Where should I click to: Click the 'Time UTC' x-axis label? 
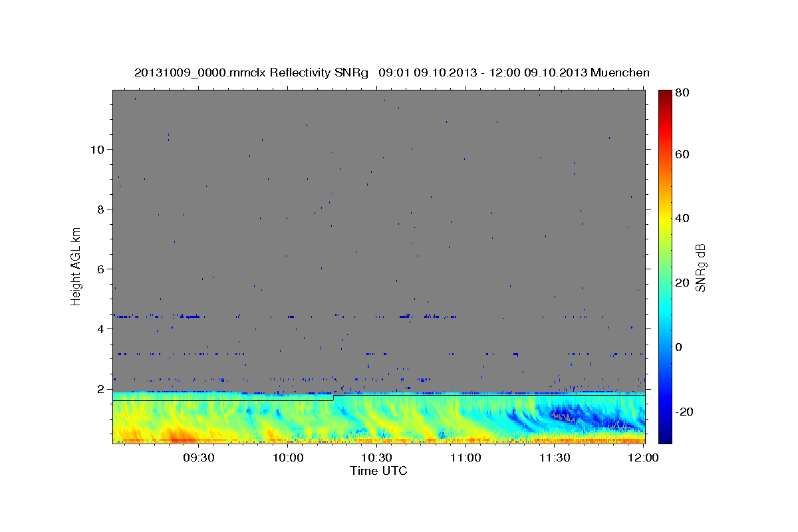click(x=378, y=471)
